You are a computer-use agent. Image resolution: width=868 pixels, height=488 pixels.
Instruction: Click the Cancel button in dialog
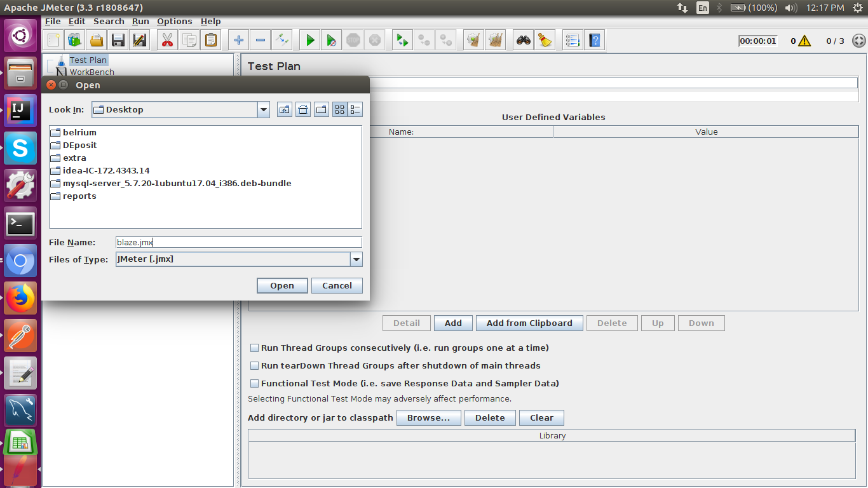coord(337,285)
